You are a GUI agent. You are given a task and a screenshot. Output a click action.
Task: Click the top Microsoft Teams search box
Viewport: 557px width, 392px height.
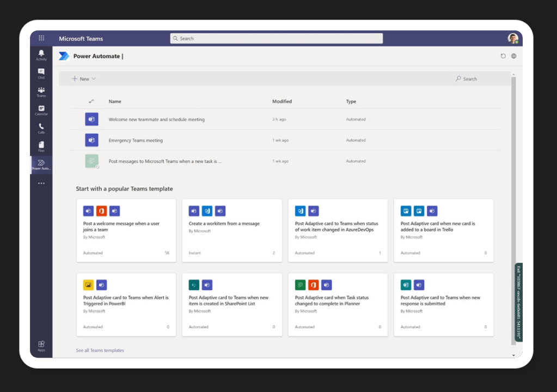[x=276, y=39]
